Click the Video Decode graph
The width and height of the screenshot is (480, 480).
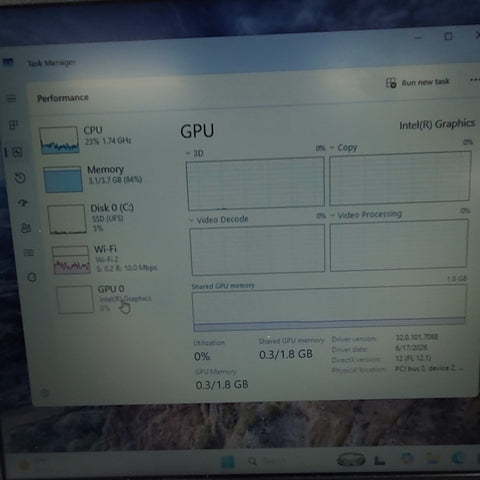258,250
